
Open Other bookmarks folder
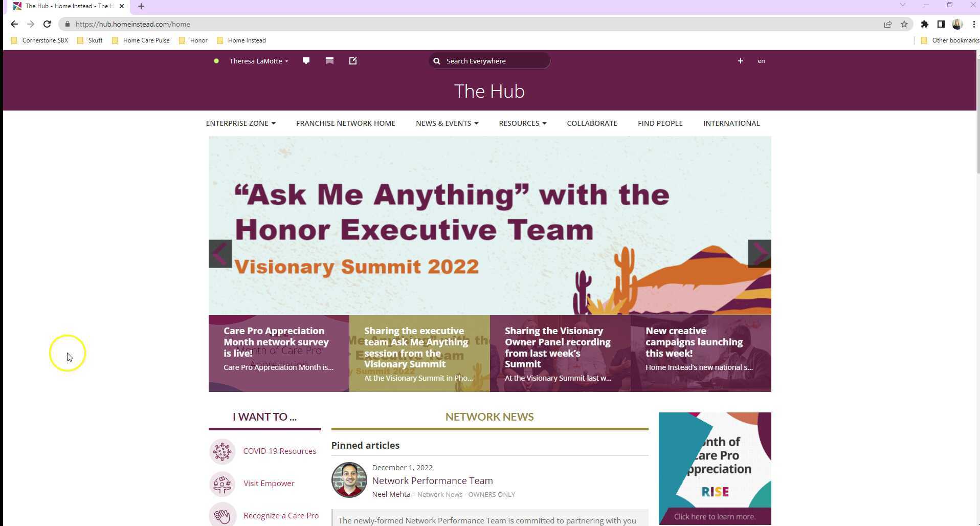[950, 40]
